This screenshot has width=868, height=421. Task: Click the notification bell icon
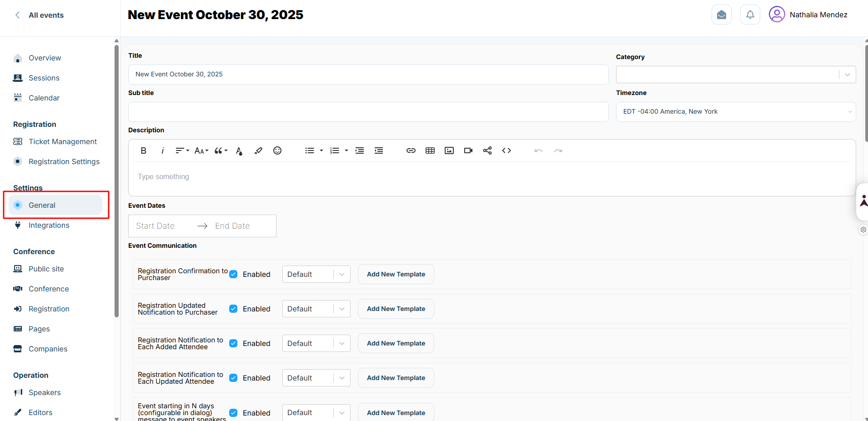point(750,15)
